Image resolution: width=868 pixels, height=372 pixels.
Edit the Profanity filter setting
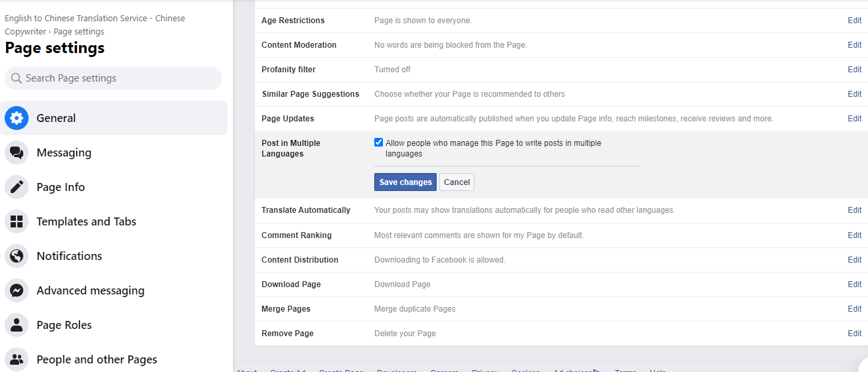(x=854, y=70)
